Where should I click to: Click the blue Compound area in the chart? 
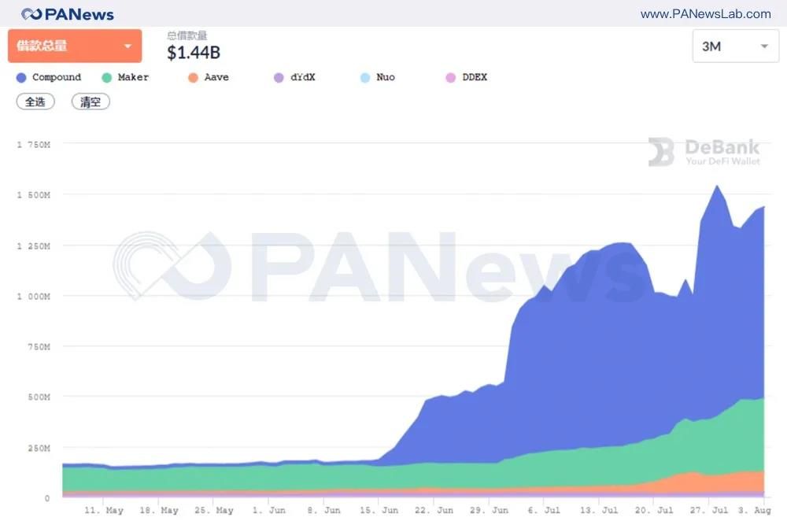pyautogui.click(x=602, y=351)
